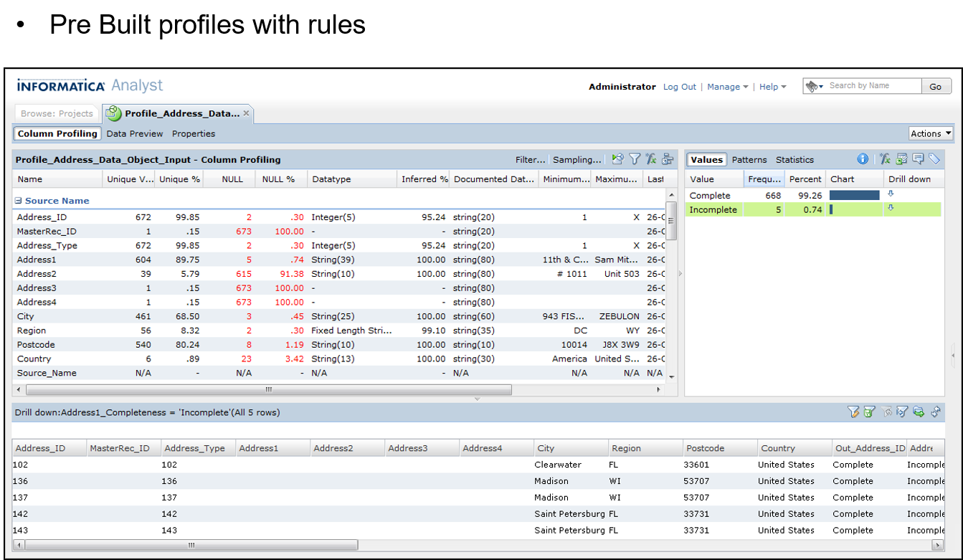
Task: Click the export drill-down data folder icon
Action: (x=919, y=412)
